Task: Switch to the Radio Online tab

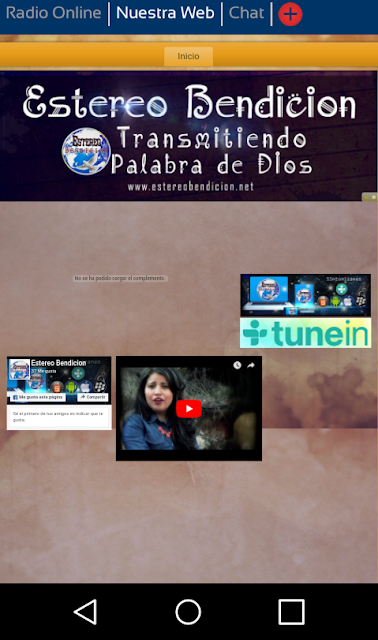Action: pos(53,13)
